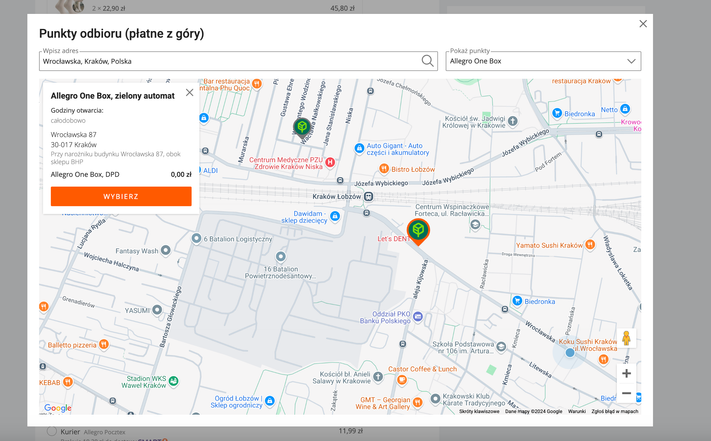711x441 pixels.
Task: Click the GMT Georgian Wine & Art Gallery marker
Action: coord(417,402)
